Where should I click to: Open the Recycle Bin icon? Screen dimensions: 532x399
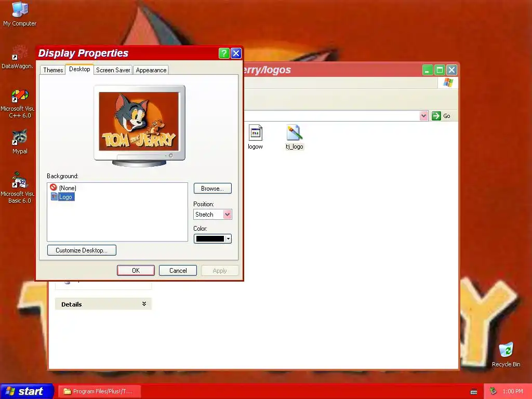[506, 354]
